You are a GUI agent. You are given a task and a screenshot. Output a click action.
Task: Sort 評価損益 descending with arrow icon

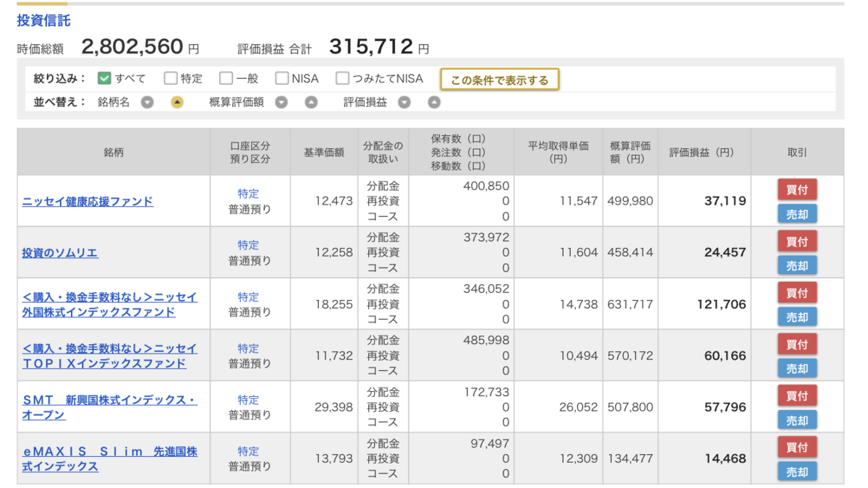tap(405, 102)
